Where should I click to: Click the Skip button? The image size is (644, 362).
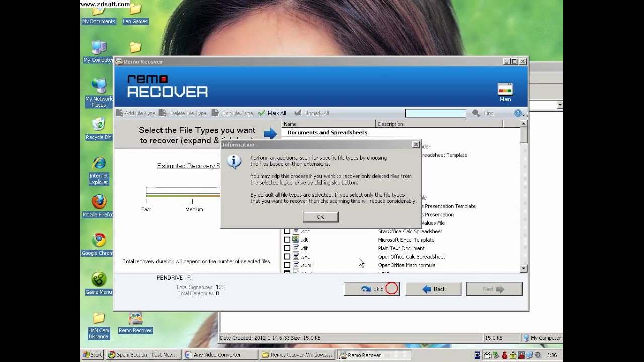point(372,289)
